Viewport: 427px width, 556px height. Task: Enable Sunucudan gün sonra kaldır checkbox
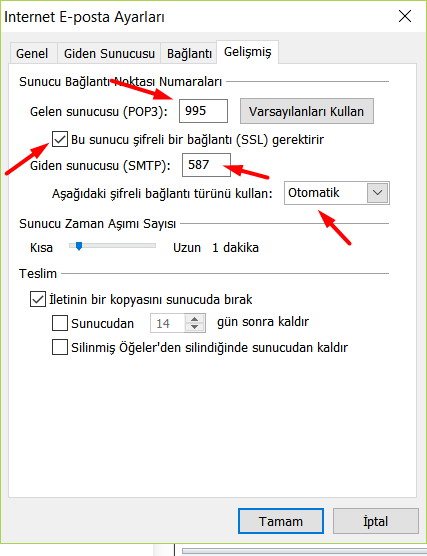coord(60,323)
